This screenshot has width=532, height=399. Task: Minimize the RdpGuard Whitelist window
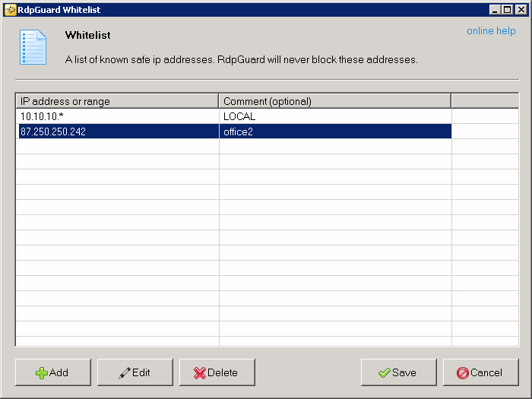coord(495,10)
